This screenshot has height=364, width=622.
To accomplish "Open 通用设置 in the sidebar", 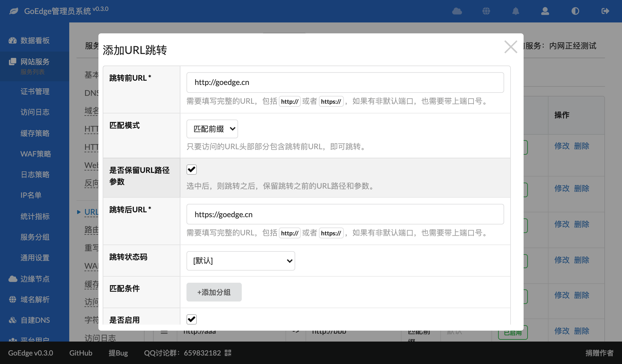I will click(35, 258).
